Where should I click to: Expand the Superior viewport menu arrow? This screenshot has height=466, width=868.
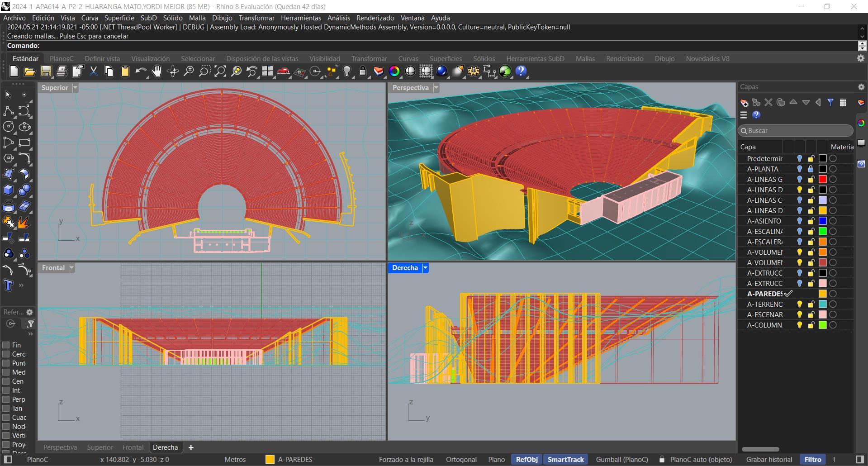(x=76, y=88)
